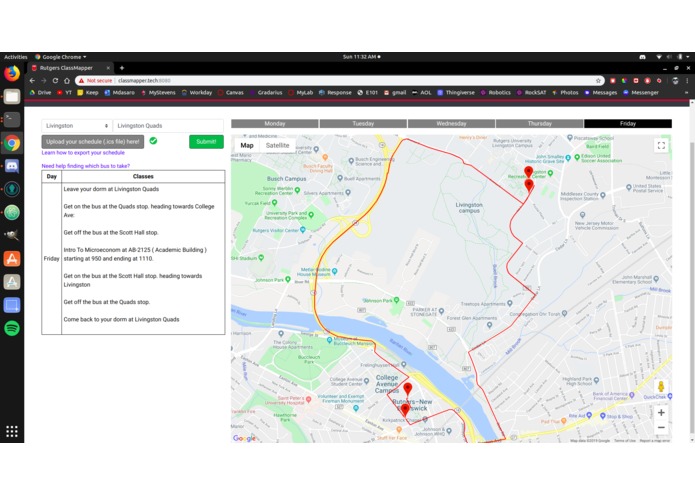Bookmark this page with the star icon
The width and height of the screenshot is (695, 494).
[598, 81]
